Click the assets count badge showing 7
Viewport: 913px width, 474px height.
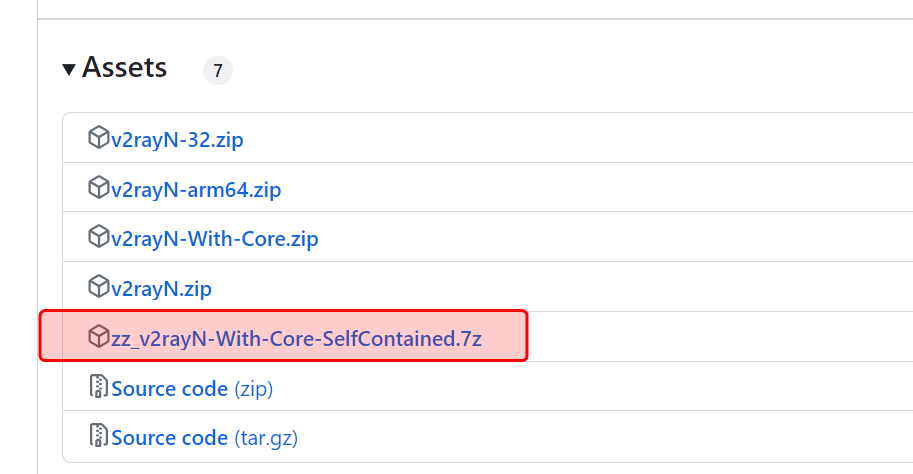[217, 71]
